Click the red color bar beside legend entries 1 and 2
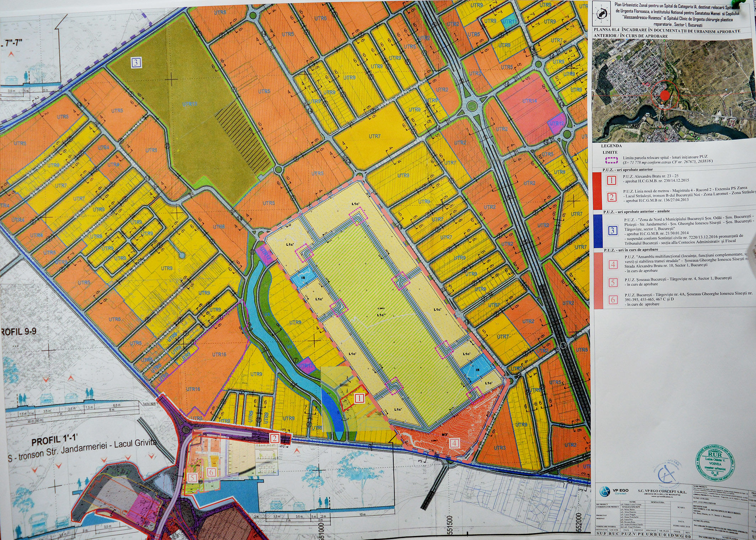The image size is (756, 540). 597,190
